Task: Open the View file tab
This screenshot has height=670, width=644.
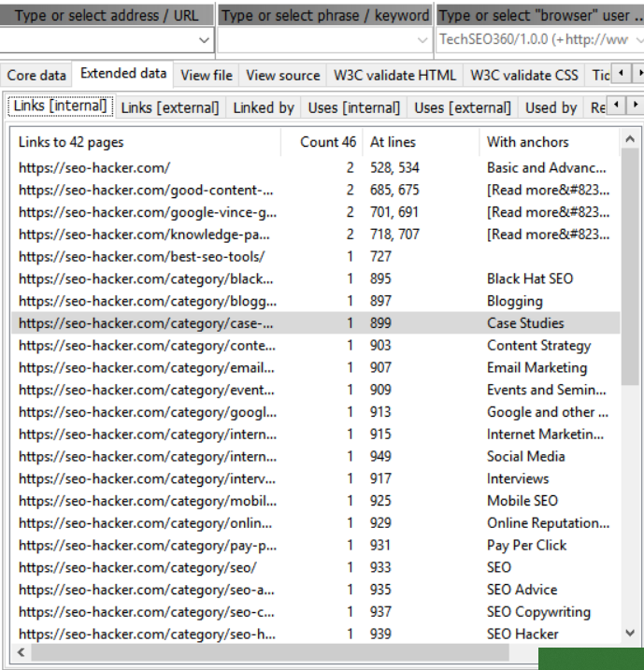Action: point(207,75)
